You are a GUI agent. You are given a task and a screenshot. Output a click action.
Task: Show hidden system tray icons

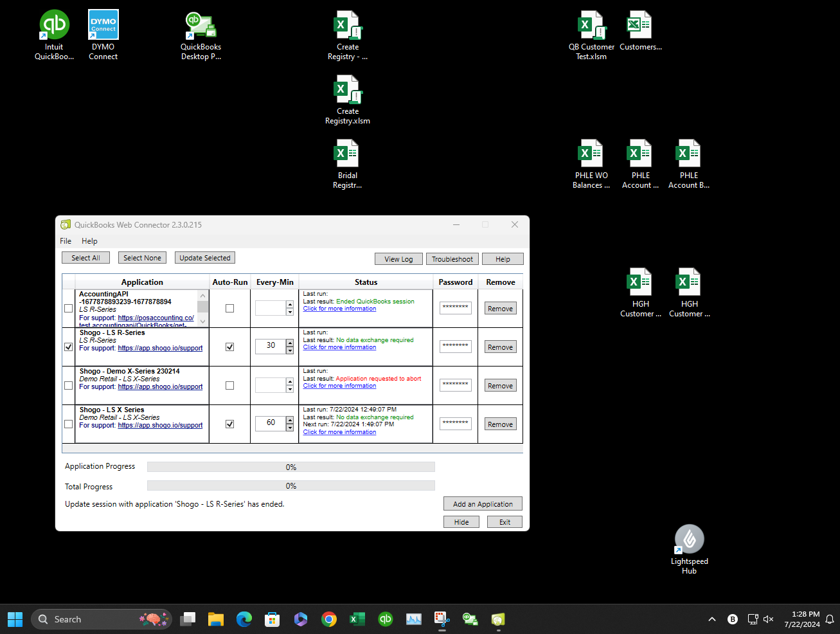click(712, 619)
